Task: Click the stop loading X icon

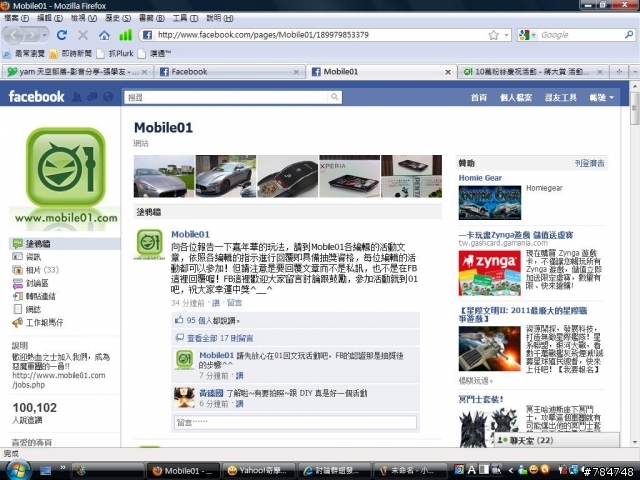Action: click(83, 35)
